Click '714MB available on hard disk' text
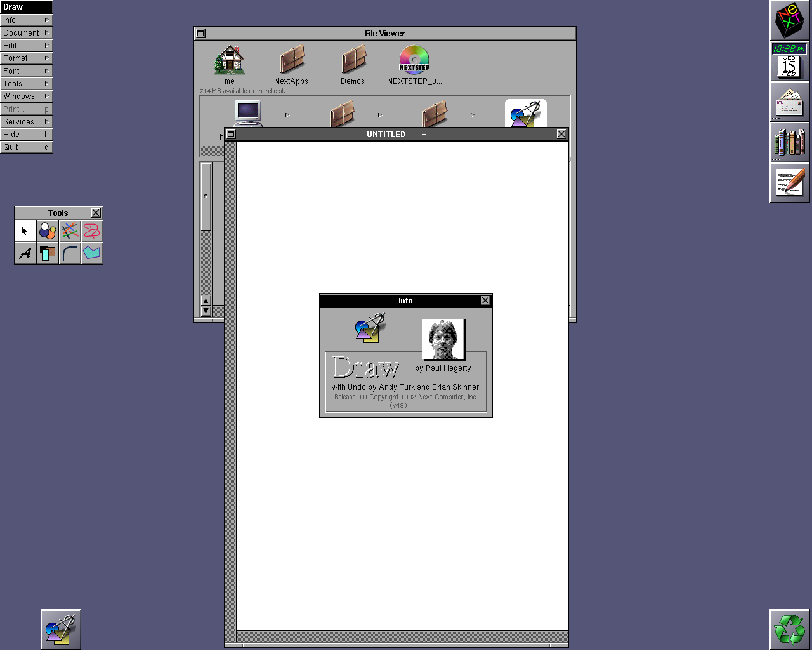The image size is (812, 650). coord(242,91)
